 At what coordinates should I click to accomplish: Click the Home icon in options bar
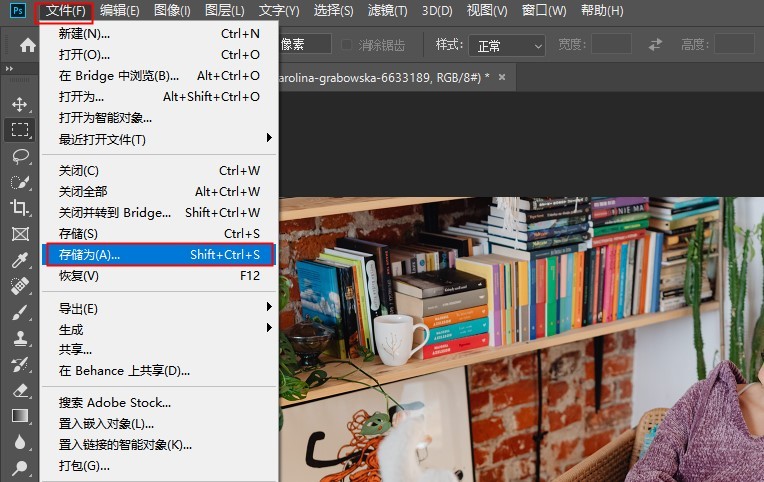tap(28, 45)
